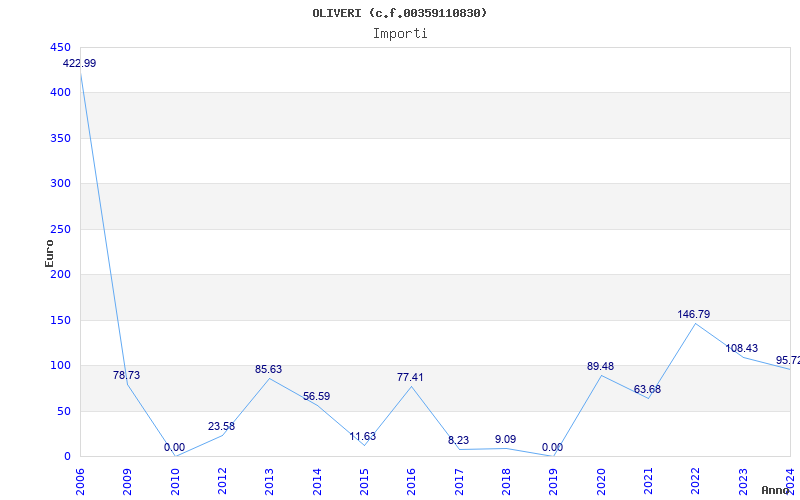Click the 250 y-axis tick label

(60, 229)
